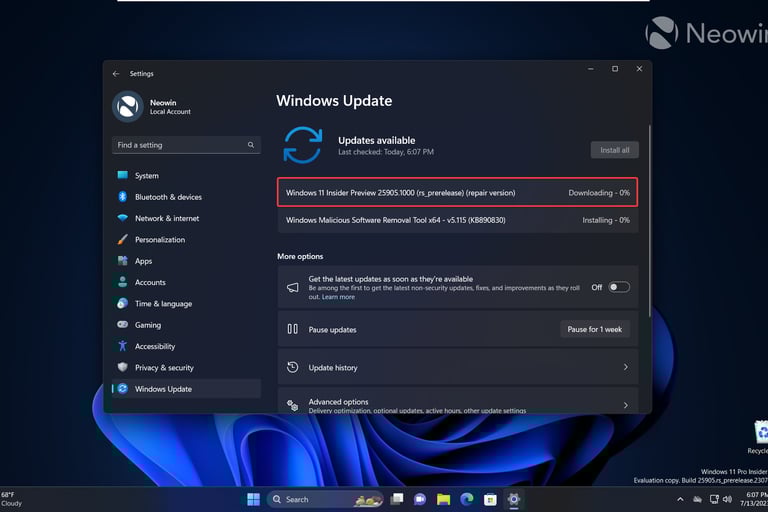This screenshot has height=512, width=768.
Task: Open Network & internet settings
Action: point(186,218)
